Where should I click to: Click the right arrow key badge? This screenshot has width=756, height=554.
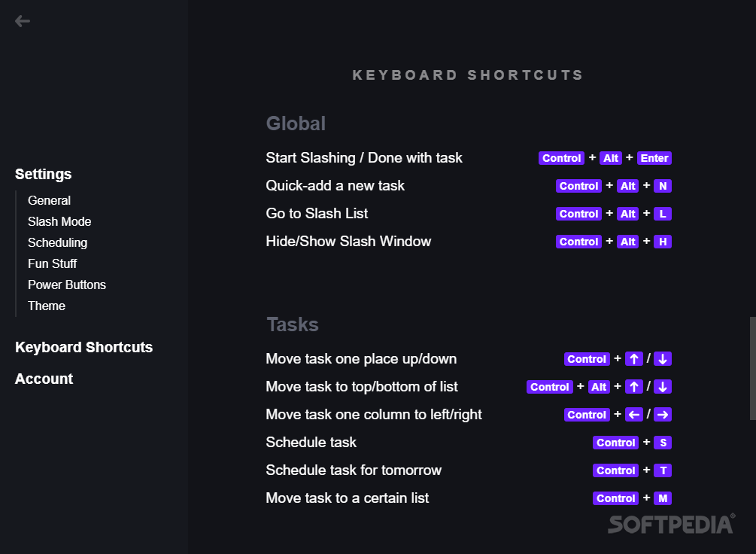663,415
